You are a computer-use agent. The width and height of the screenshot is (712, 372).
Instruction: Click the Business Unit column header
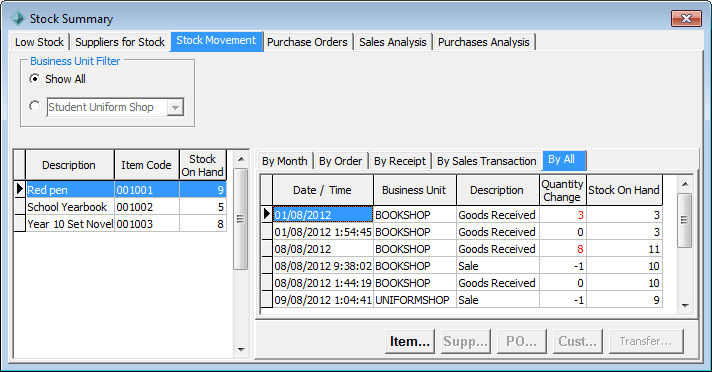(x=415, y=190)
